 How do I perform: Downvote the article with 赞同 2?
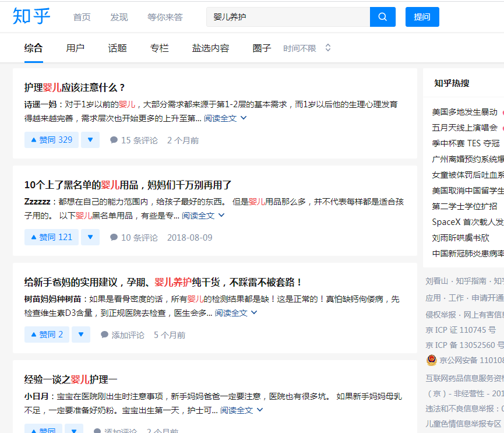tap(81, 335)
